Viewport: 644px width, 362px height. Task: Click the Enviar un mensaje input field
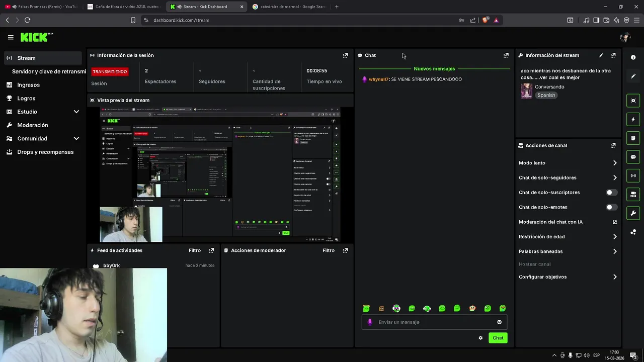[434, 322]
